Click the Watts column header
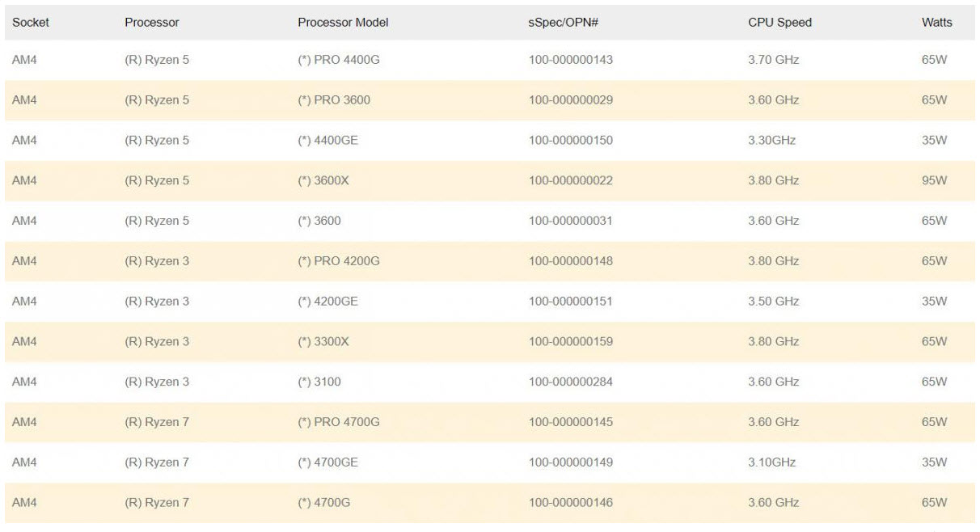 (936, 23)
